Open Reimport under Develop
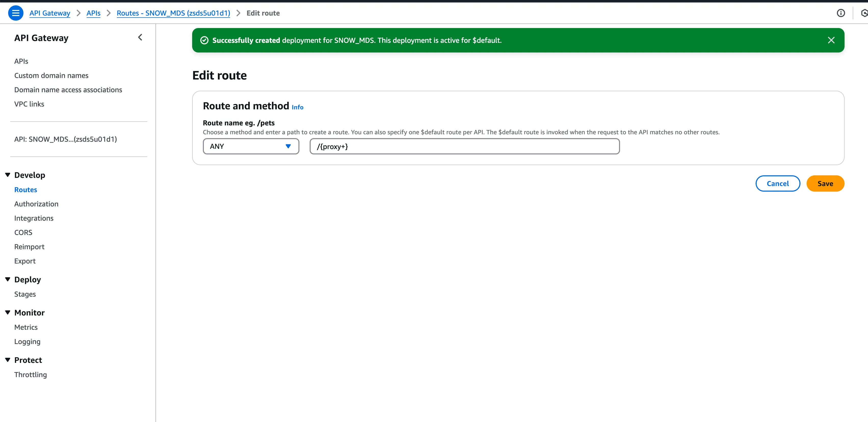The height and width of the screenshot is (422, 868). tap(29, 247)
